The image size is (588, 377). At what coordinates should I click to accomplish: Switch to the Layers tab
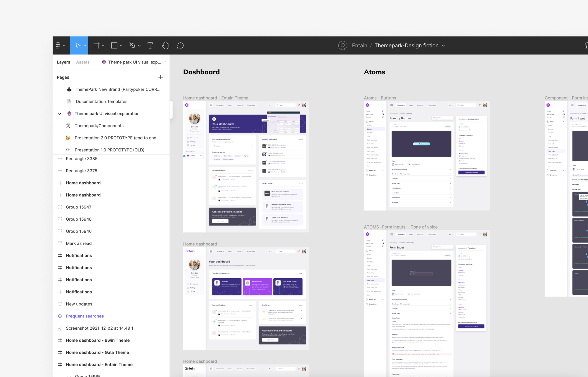click(63, 62)
